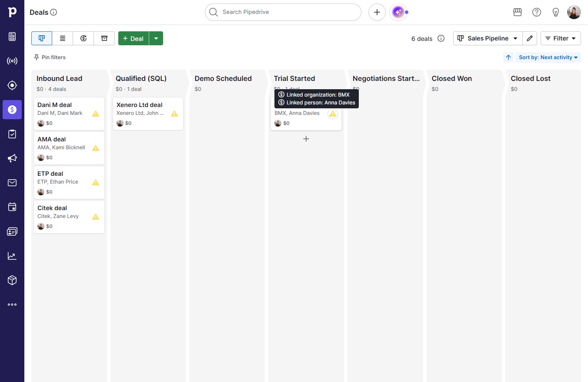Image resolution: width=588 pixels, height=382 pixels.
Task: Open Campaigns megaphone sidebar icon
Action: [x=12, y=158]
